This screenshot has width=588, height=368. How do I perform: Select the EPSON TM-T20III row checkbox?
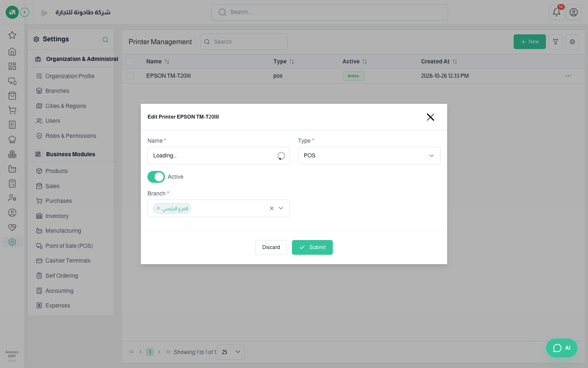point(130,76)
